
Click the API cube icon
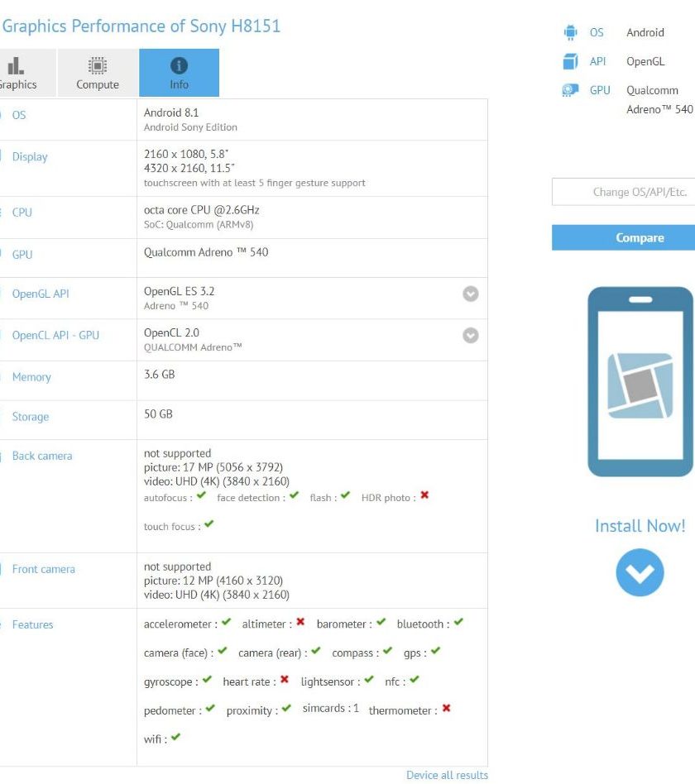(570, 61)
